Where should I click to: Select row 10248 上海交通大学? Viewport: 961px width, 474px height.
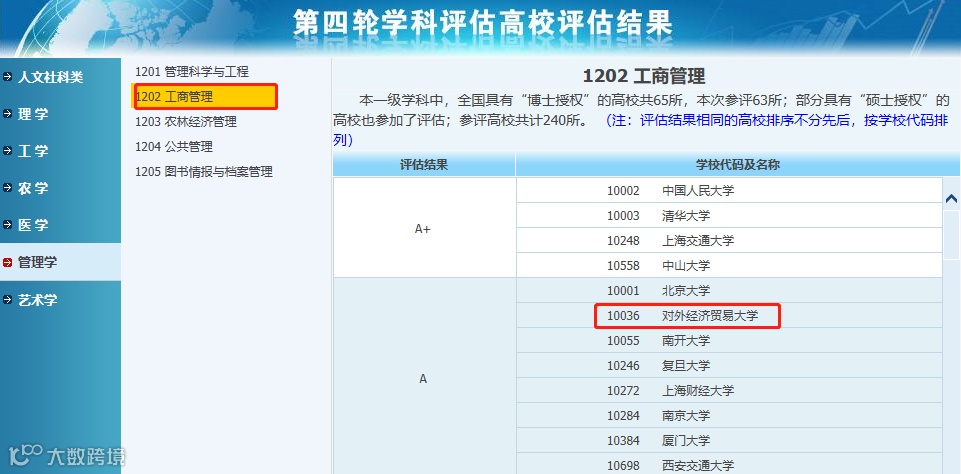click(x=729, y=241)
